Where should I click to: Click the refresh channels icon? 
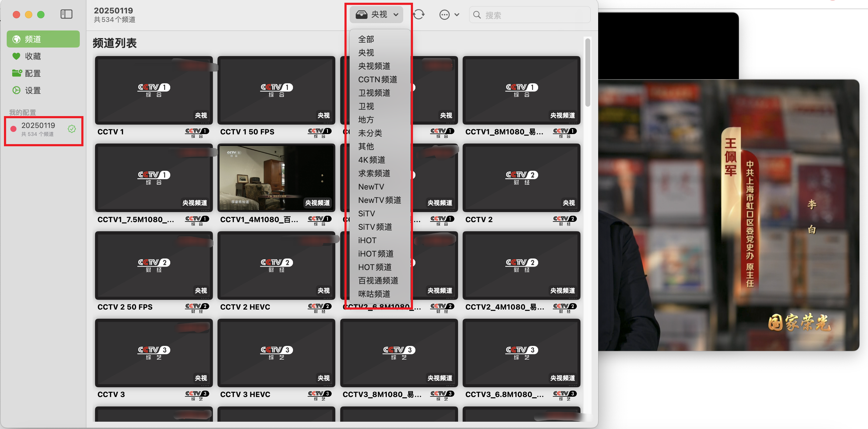tap(418, 15)
